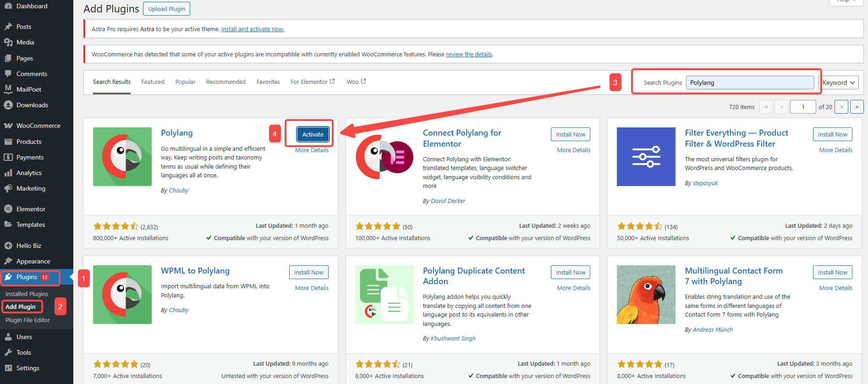
Task: Open the WooCommerce menu item
Action: point(37,126)
